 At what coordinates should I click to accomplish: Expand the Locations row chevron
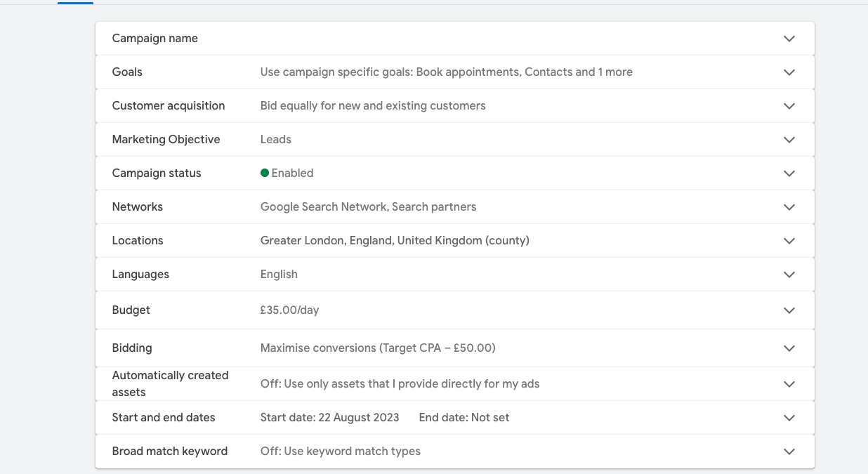point(789,241)
